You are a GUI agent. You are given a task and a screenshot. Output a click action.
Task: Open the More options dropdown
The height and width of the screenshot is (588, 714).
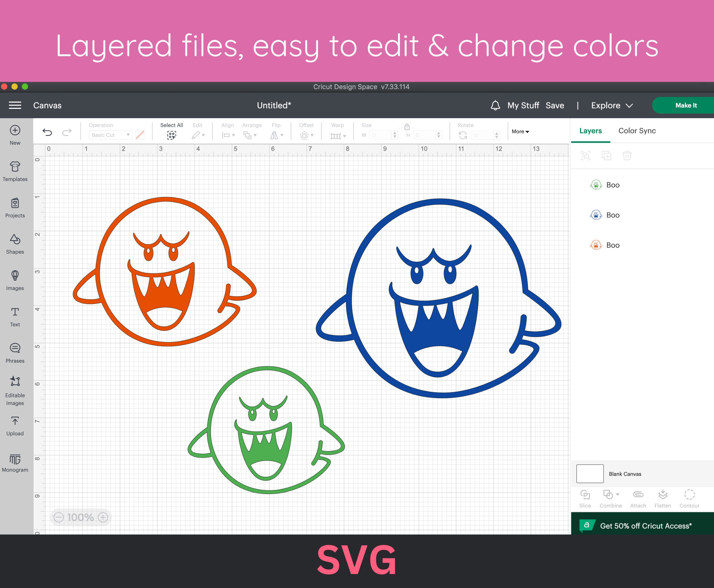click(x=520, y=131)
